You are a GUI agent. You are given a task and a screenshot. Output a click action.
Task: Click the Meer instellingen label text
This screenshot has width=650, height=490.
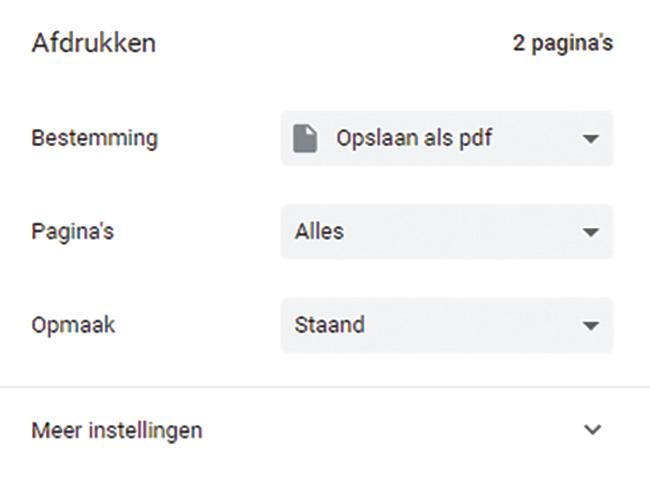pyautogui.click(x=117, y=431)
